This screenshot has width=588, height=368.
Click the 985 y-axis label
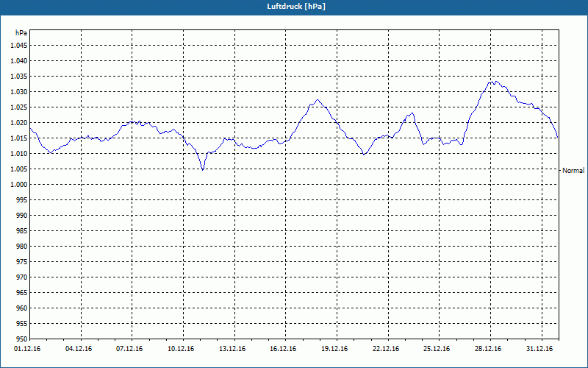point(22,231)
